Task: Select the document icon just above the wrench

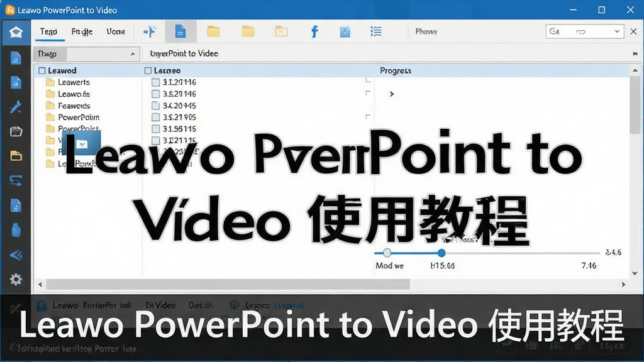Action: (x=16, y=83)
